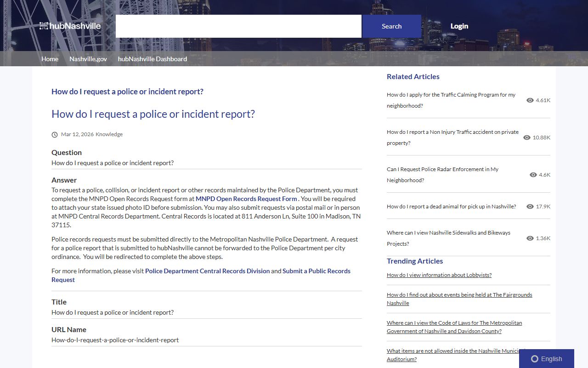Click eye icon next to 4.6K views
The width and height of the screenshot is (588, 368).
click(533, 175)
